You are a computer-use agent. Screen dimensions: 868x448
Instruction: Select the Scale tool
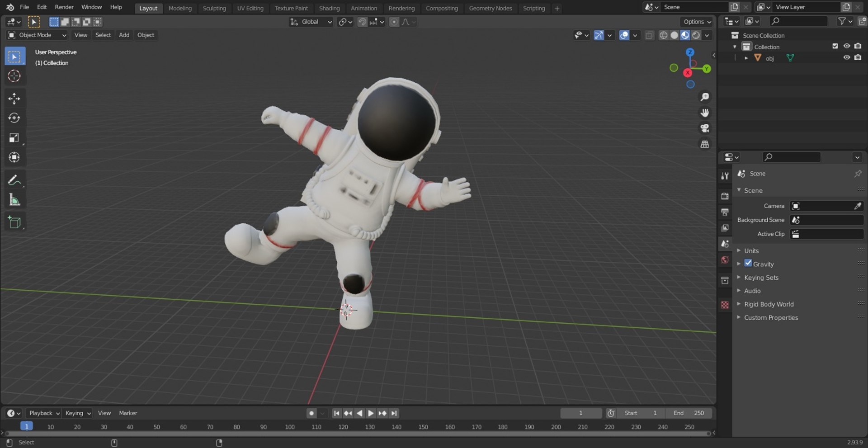pyautogui.click(x=14, y=138)
